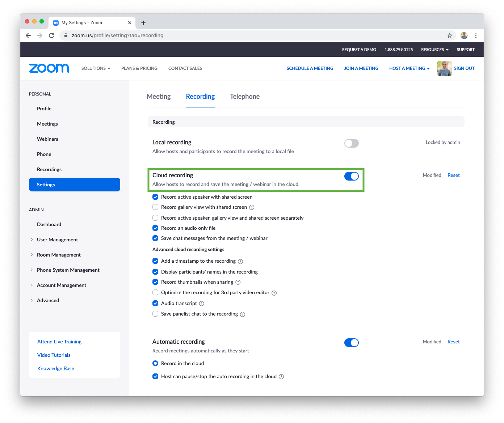
Task: Click the site lock icon in address bar
Action: pos(66,35)
